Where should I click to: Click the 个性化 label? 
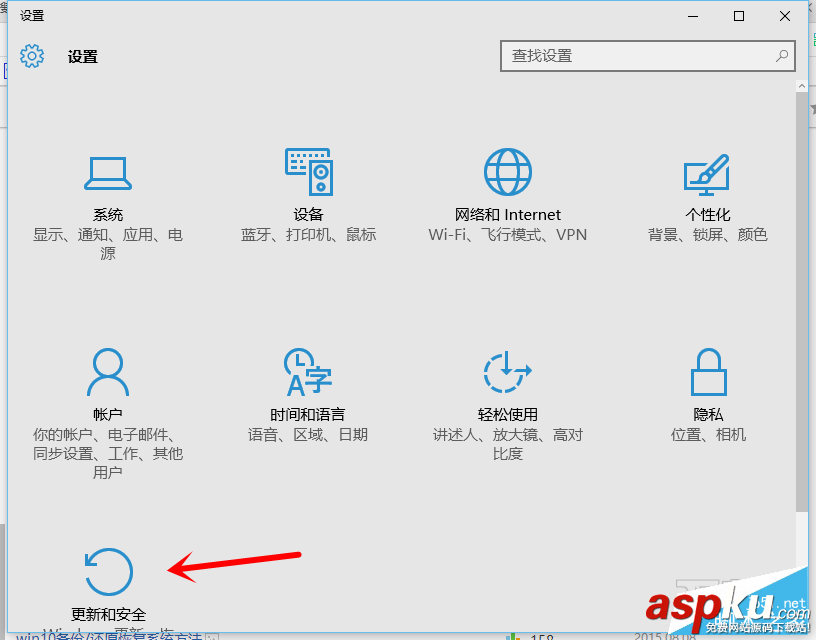(708, 214)
